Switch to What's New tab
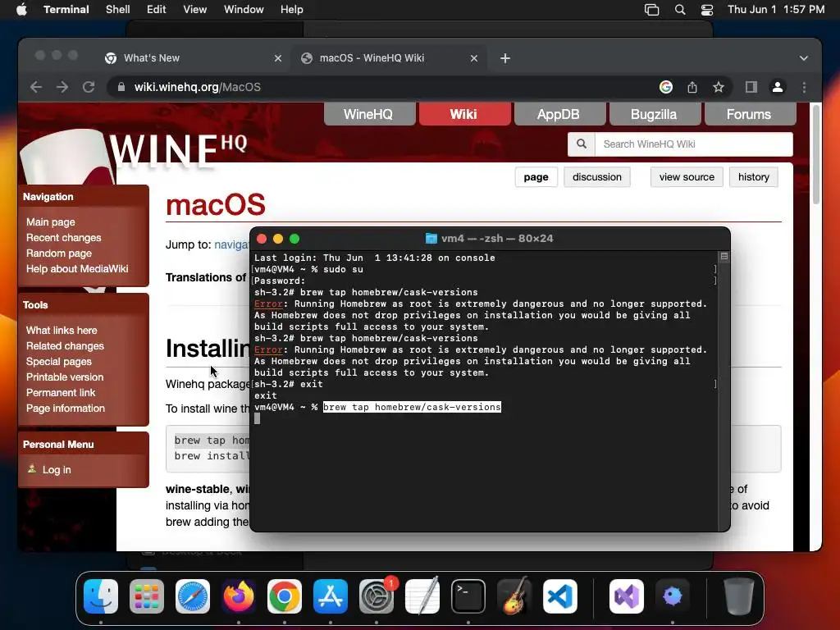 click(x=193, y=58)
